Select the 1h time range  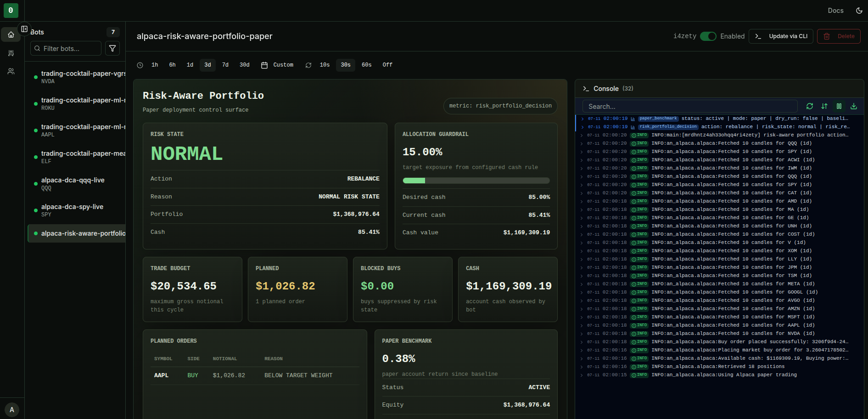[x=155, y=65]
